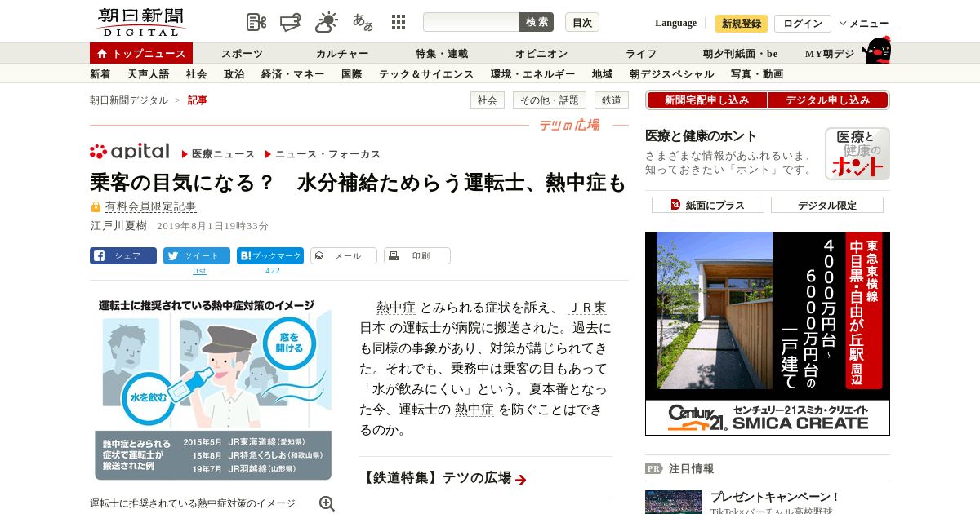Click the その他・話題 category tag
The height and width of the screenshot is (514, 980).
(550, 100)
